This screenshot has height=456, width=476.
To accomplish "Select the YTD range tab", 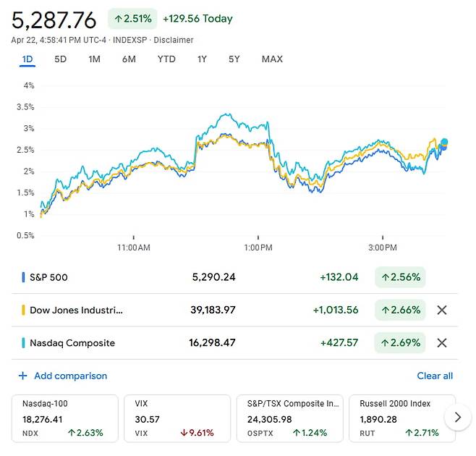I will pyautogui.click(x=166, y=59).
